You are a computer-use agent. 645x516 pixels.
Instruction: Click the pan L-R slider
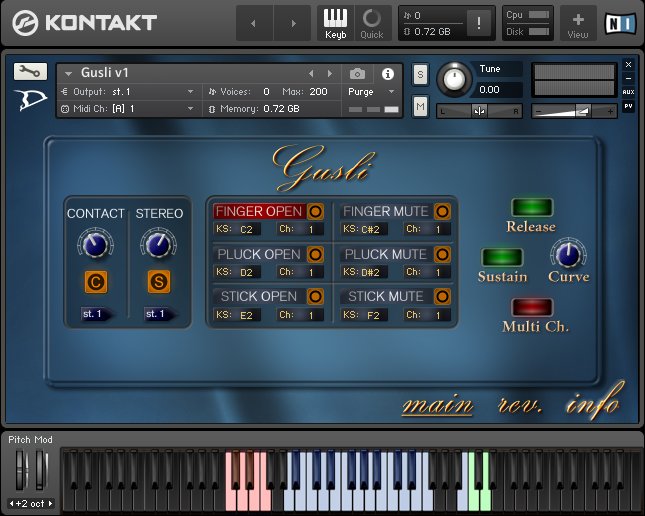click(x=479, y=111)
